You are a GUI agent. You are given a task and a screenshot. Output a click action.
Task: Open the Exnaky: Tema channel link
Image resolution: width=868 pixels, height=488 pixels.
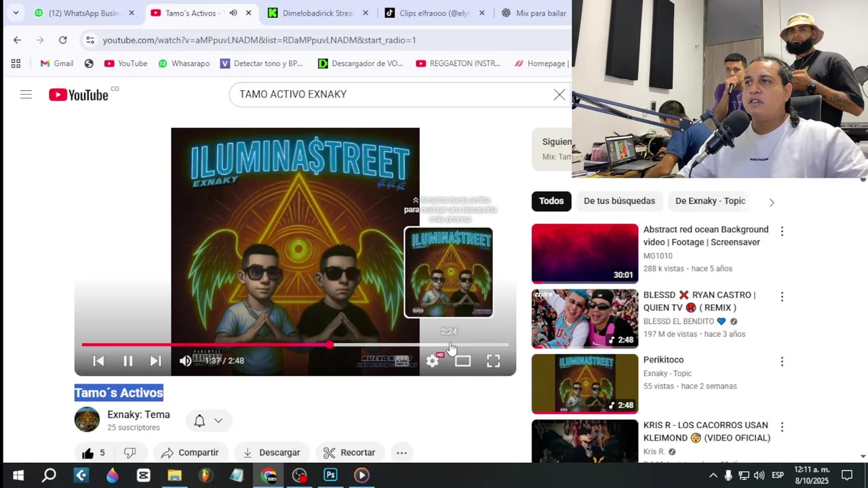pos(138,415)
